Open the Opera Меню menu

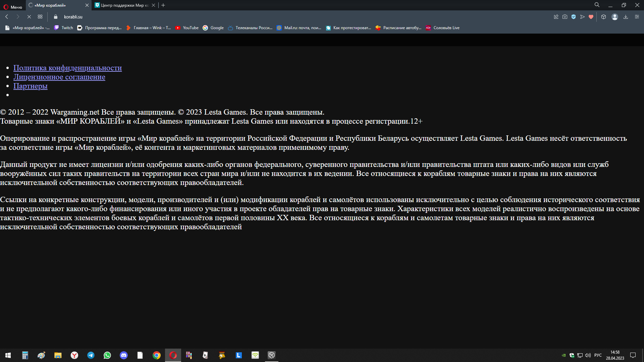13,7
